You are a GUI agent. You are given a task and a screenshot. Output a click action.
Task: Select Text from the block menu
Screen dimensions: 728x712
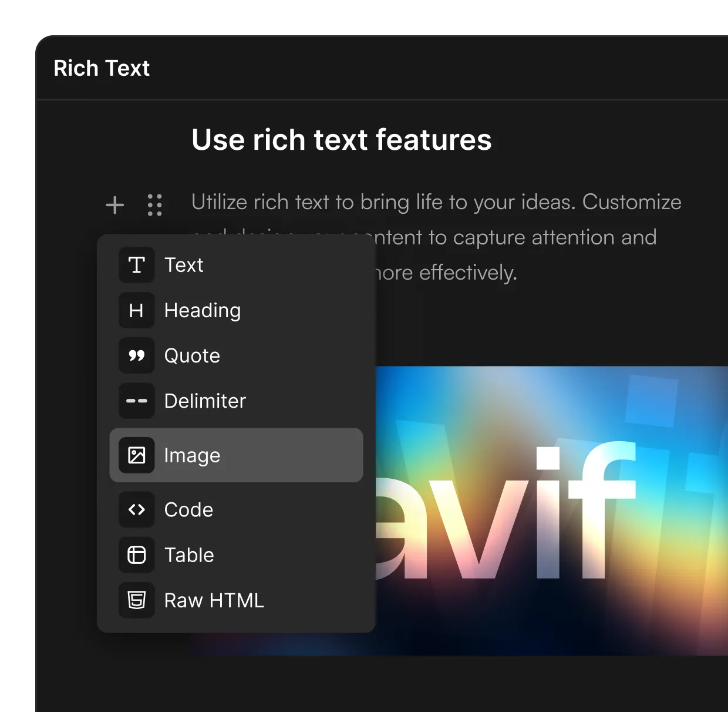coord(236,265)
